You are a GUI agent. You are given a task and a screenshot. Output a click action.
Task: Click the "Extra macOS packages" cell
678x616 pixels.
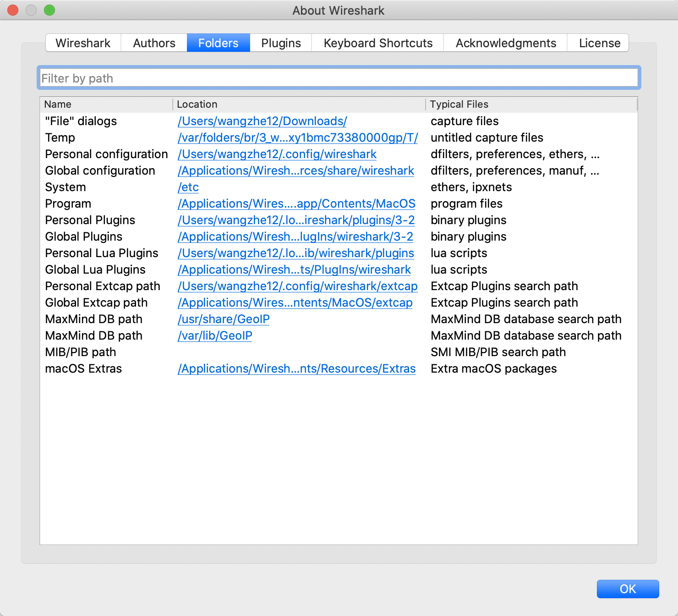click(x=494, y=368)
